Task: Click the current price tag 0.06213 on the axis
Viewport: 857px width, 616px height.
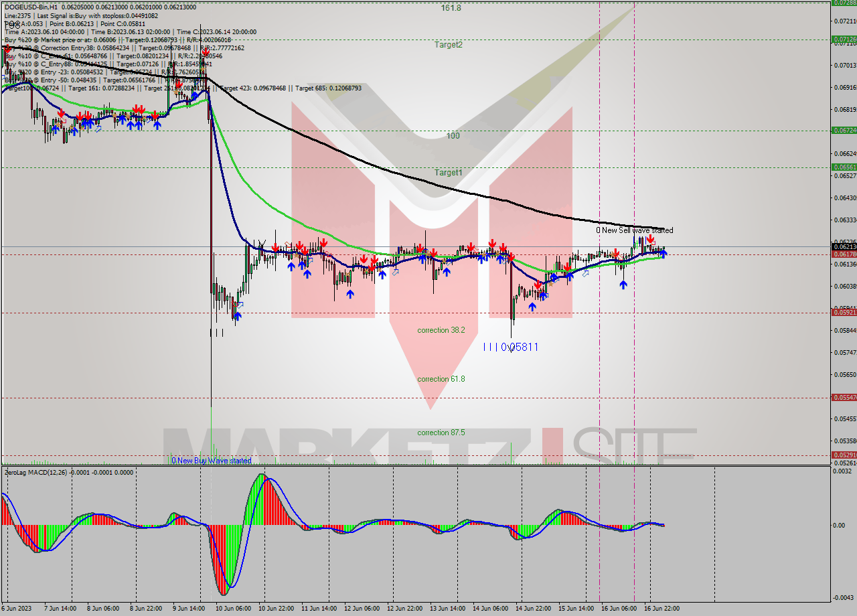Action: [x=844, y=247]
